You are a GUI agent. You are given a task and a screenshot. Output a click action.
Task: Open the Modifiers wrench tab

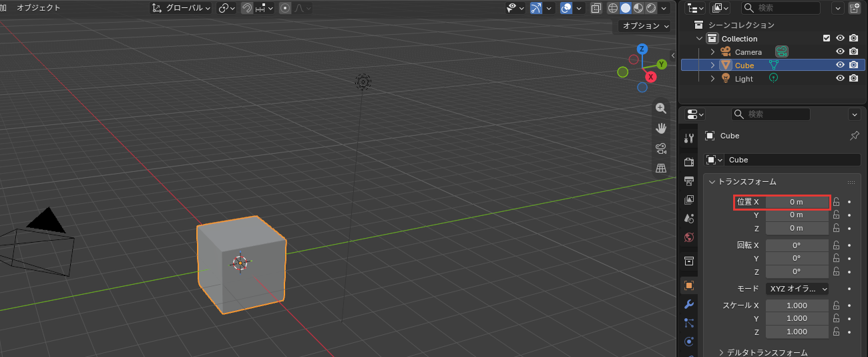point(689,304)
